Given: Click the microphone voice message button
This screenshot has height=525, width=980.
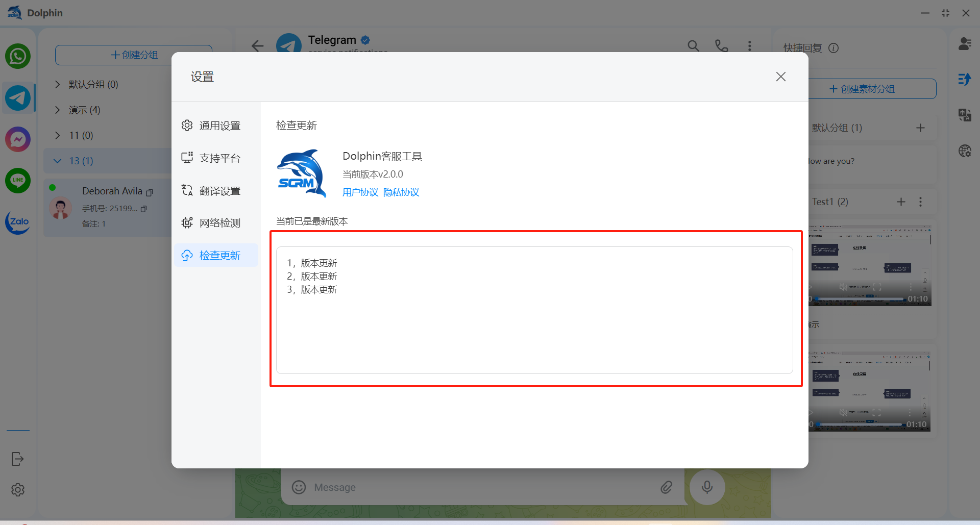Looking at the screenshot, I should point(707,487).
